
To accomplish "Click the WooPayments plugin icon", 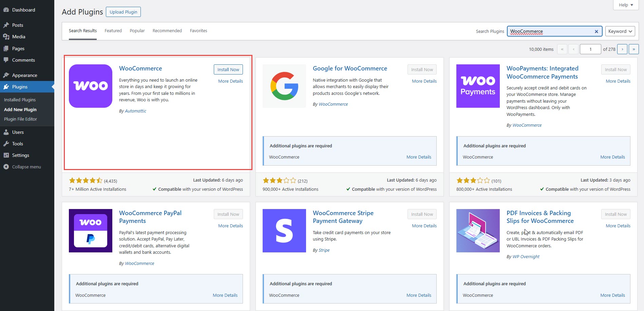I will click(478, 86).
